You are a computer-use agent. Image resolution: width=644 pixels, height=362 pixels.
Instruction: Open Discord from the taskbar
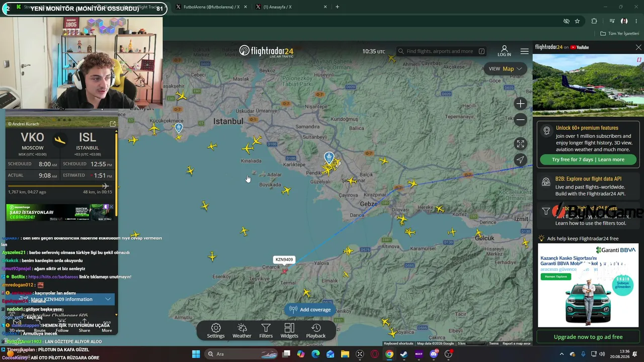(x=434, y=354)
